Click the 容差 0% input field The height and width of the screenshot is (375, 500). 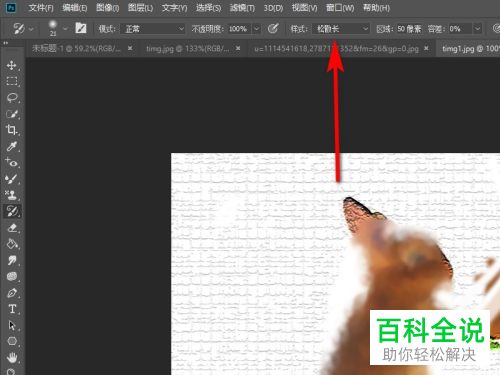(x=460, y=29)
